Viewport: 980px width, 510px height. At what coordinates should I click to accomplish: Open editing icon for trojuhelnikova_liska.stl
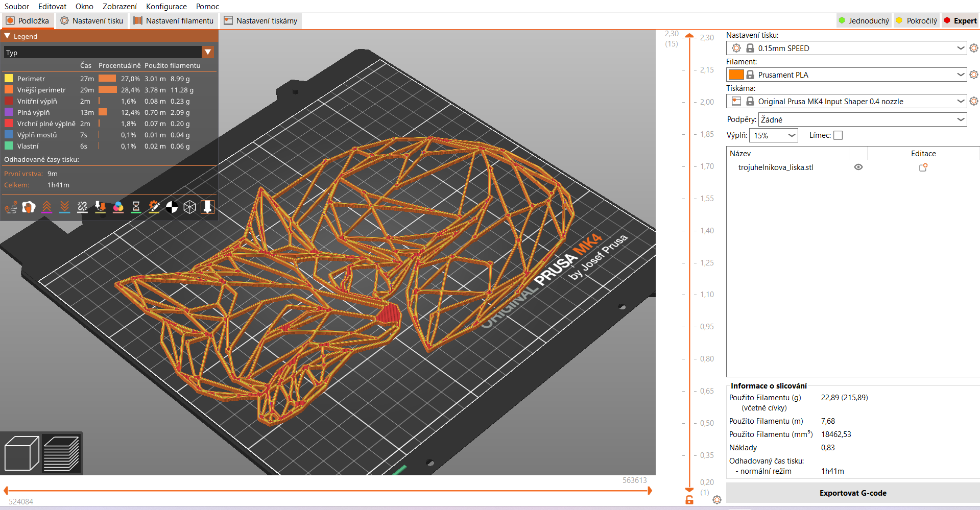tap(923, 167)
